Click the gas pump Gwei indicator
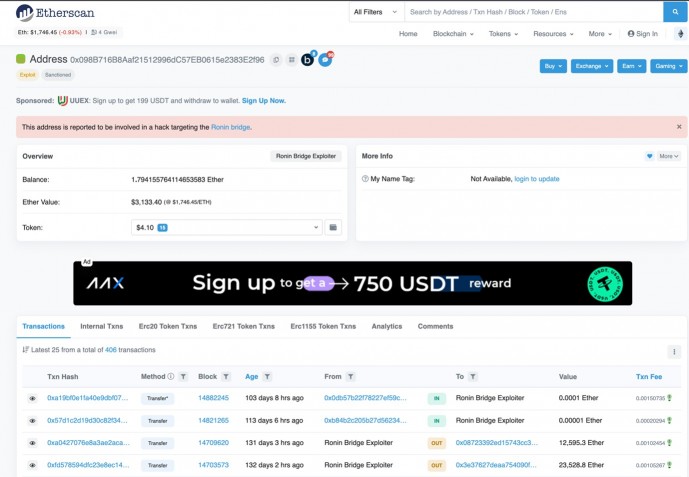This screenshot has height=477, width=689. tap(104, 32)
